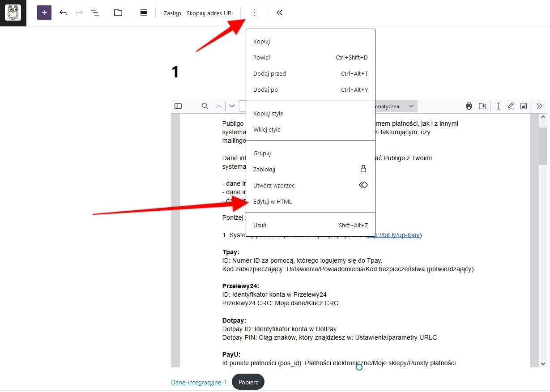Open the Dane-integracyjne-1 file link
The height and width of the screenshot is (392, 550).
(199, 382)
